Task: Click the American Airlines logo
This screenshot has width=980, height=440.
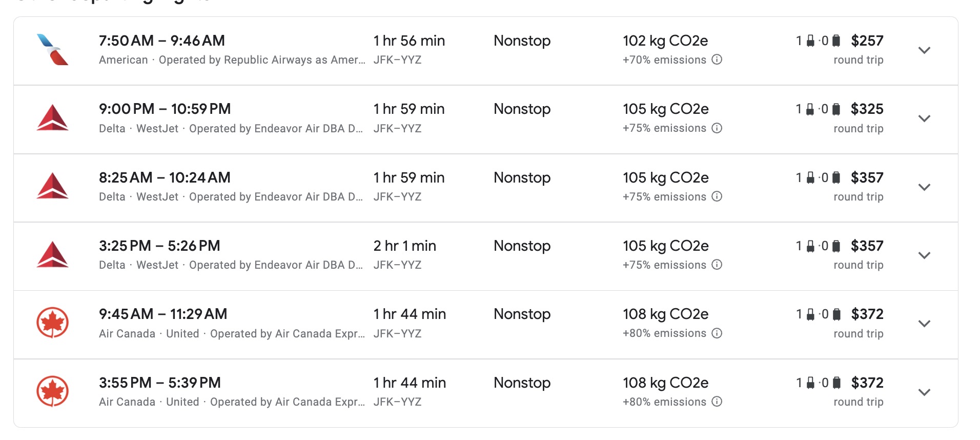Action: 51,50
